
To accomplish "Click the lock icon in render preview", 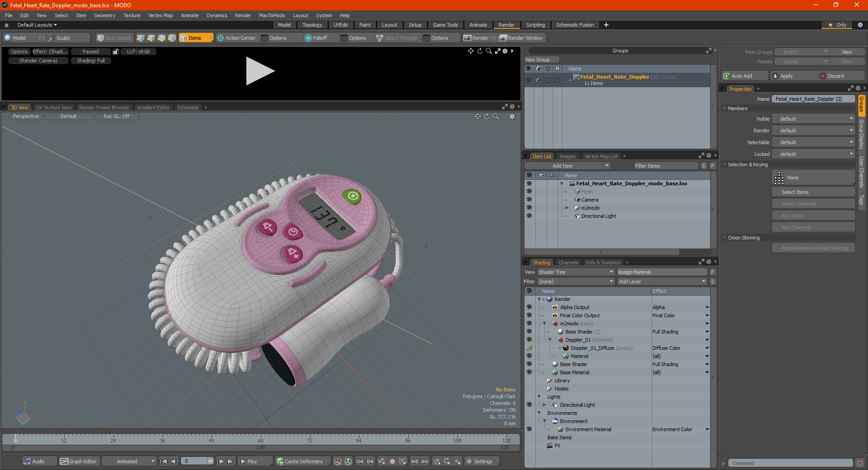I will 116,52.
